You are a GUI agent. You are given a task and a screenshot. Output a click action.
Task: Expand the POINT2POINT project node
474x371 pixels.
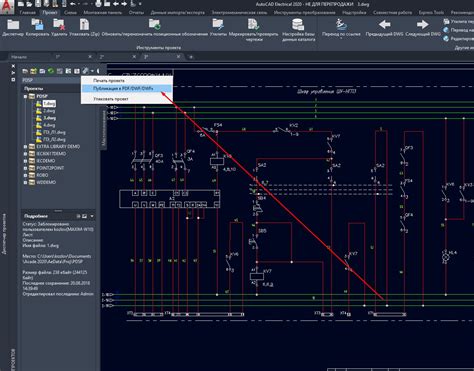tap(25, 168)
